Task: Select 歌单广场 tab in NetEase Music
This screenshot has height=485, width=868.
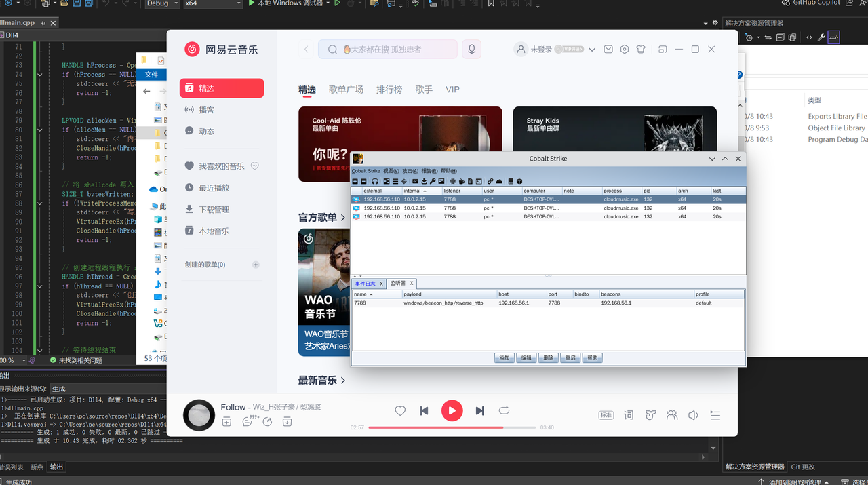Action: click(x=346, y=90)
